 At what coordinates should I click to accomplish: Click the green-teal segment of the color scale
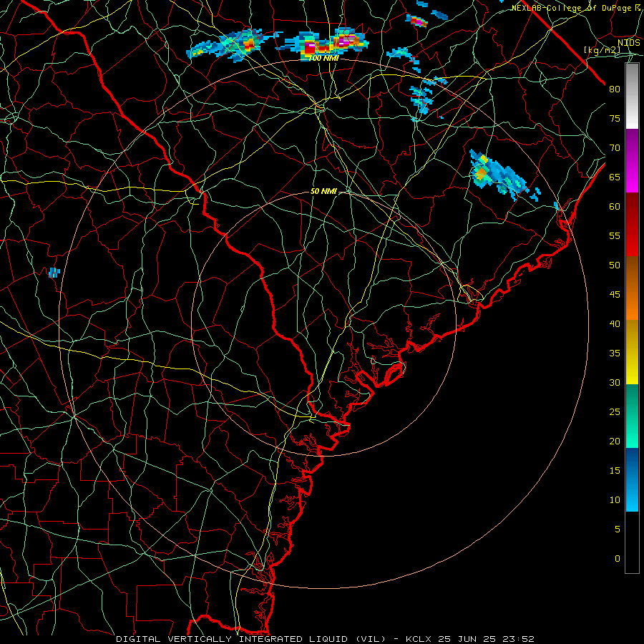[632, 416]
